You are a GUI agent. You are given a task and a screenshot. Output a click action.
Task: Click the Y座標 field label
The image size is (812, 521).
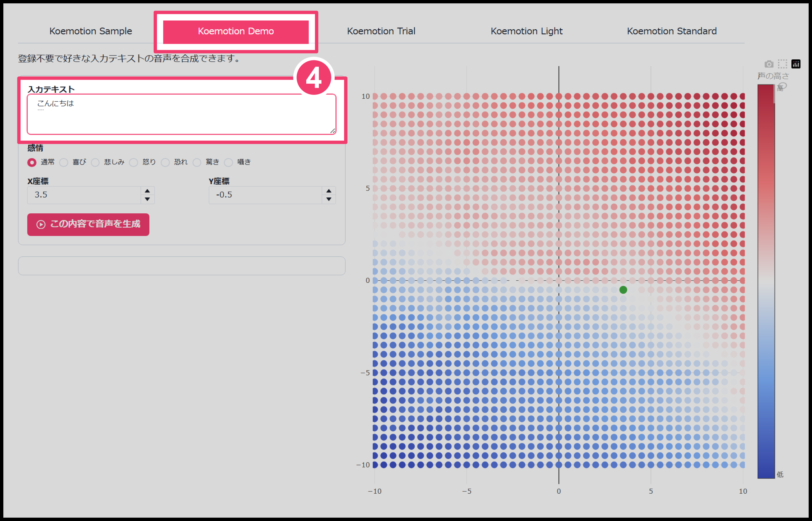click(219, 181)
